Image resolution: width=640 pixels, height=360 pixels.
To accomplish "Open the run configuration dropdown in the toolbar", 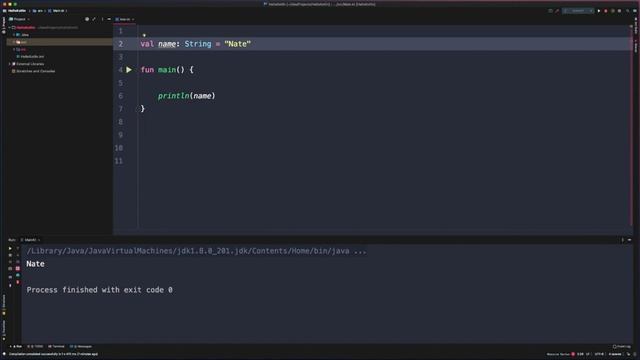I will point(578,11).
